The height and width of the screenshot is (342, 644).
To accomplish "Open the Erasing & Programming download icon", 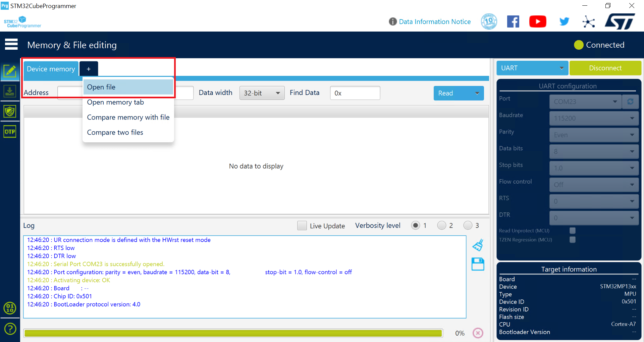I will click(x=10, y=91).
